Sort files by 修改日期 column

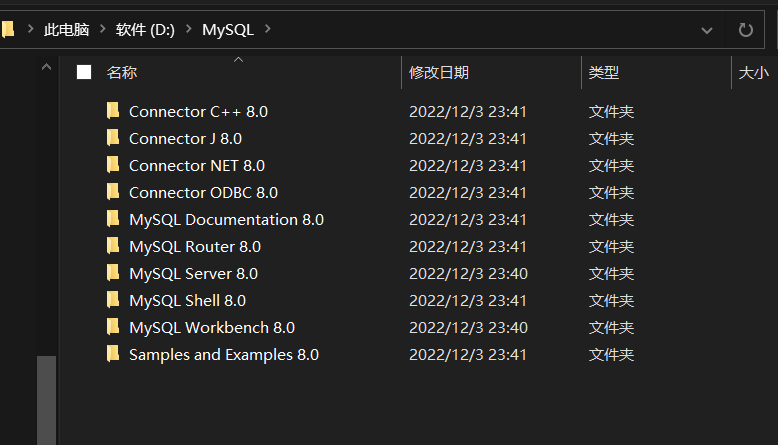pyautogui.click(x=439, y=73)
